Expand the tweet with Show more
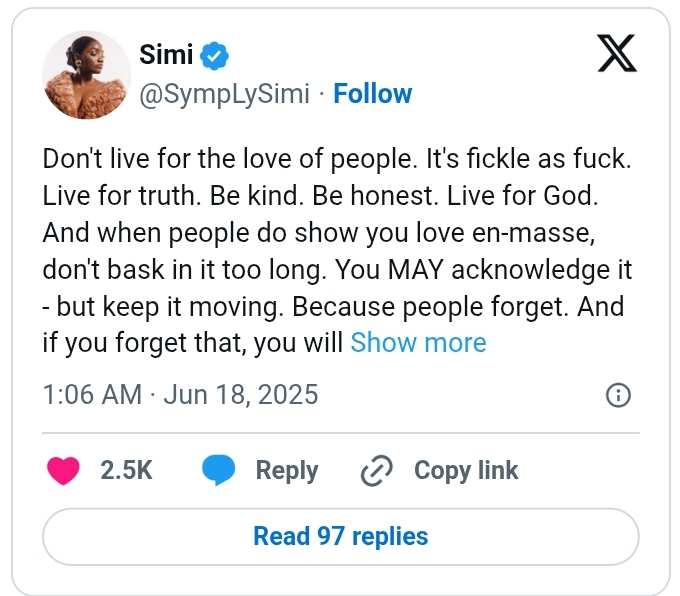Image resolution: width=680 pixels, height=596 pixels. coord(418,343)
